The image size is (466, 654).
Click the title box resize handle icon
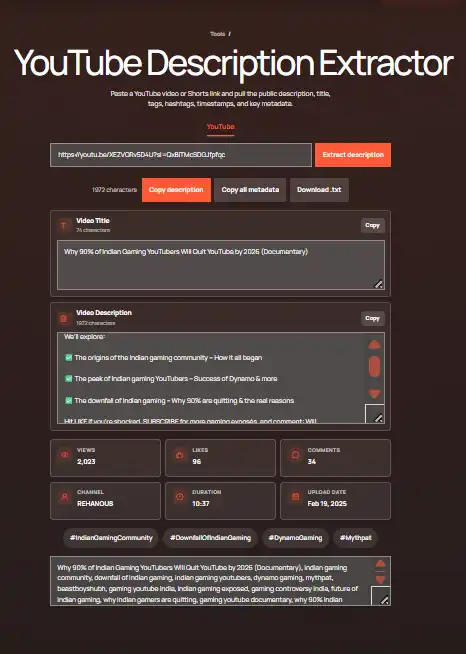pos(378,284)
